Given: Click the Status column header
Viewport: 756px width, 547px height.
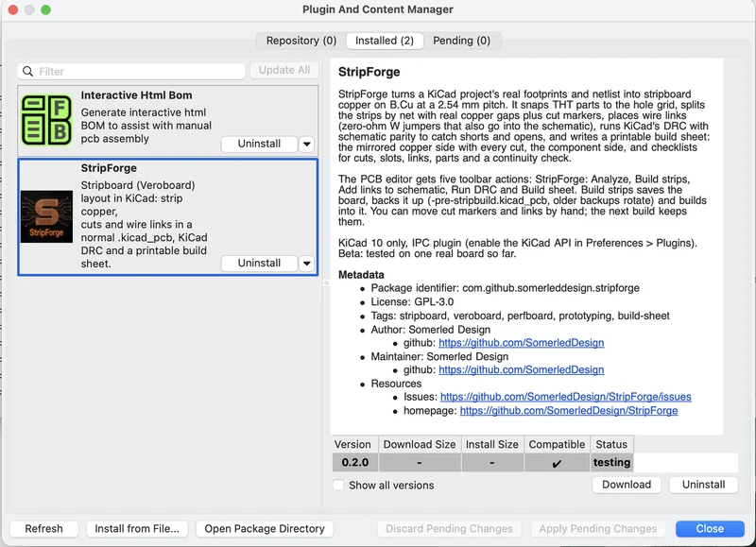Looking at the screenshot, I should pos(611,444).
